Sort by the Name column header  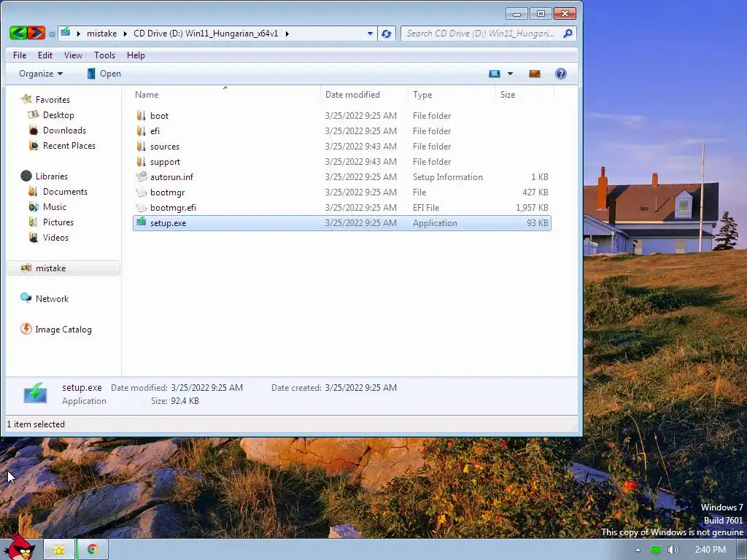(x=225, y=95)
